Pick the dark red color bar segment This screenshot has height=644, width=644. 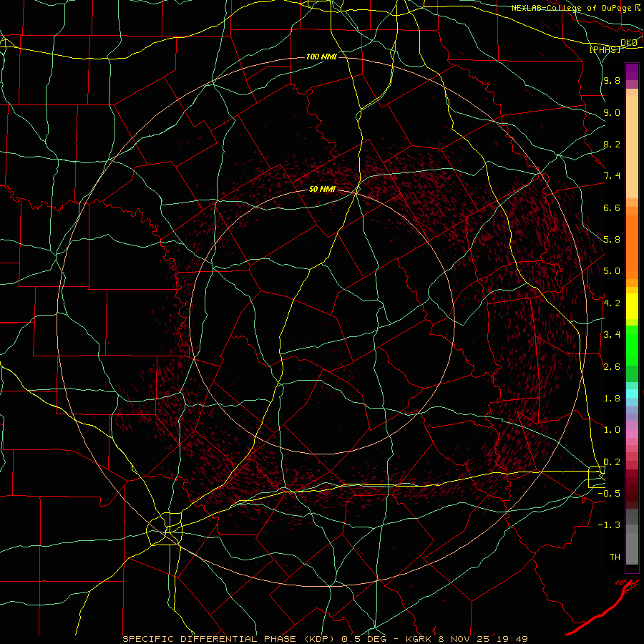coord(632,484)
